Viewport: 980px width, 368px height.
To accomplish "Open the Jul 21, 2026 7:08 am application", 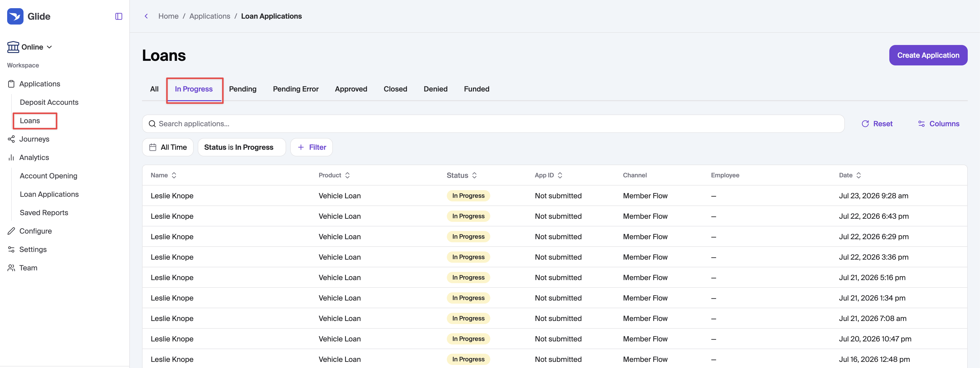I will coord(555,318).
